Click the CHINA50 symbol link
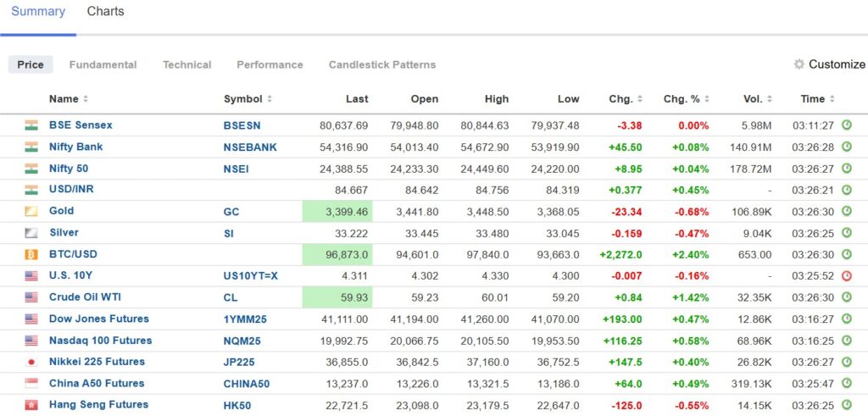 (x=247, y=383)
